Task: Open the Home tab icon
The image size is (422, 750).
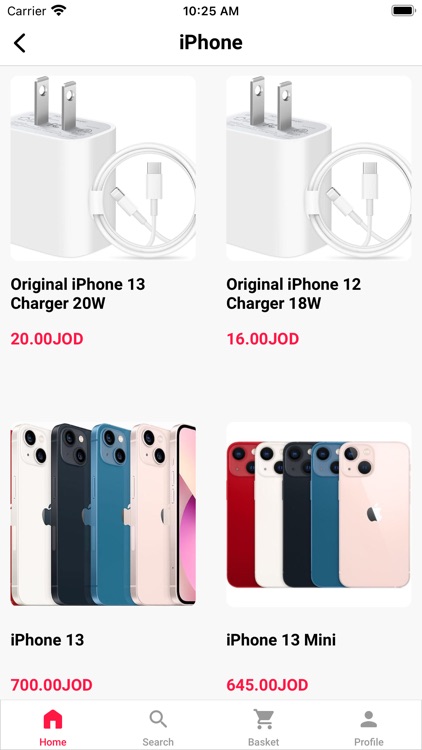Action: click(53, 719)
